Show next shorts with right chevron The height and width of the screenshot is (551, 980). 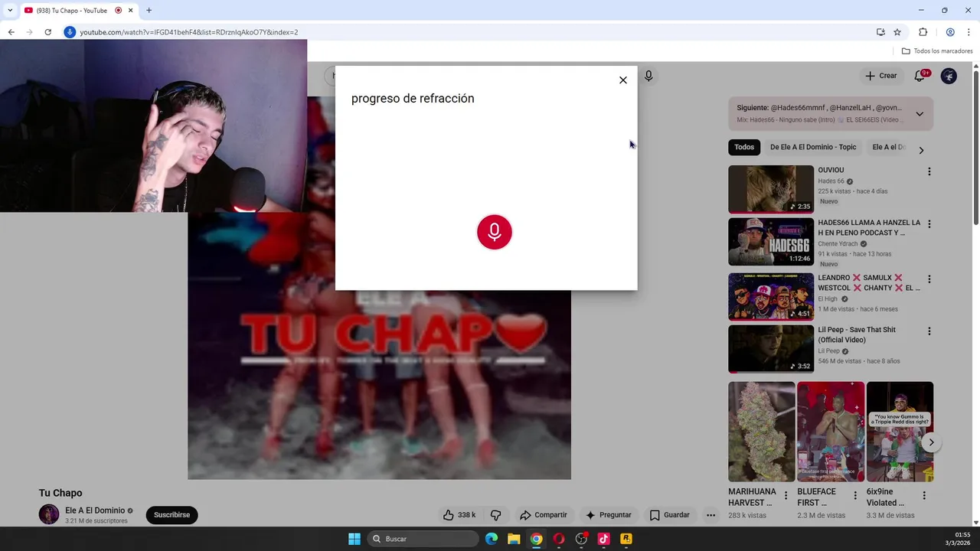[931, 442]
